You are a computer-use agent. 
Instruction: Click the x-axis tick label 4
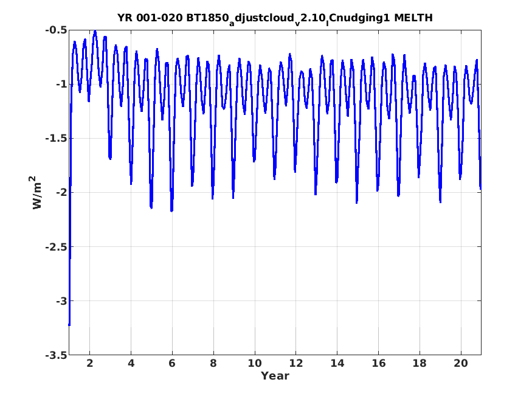[131, 363]
